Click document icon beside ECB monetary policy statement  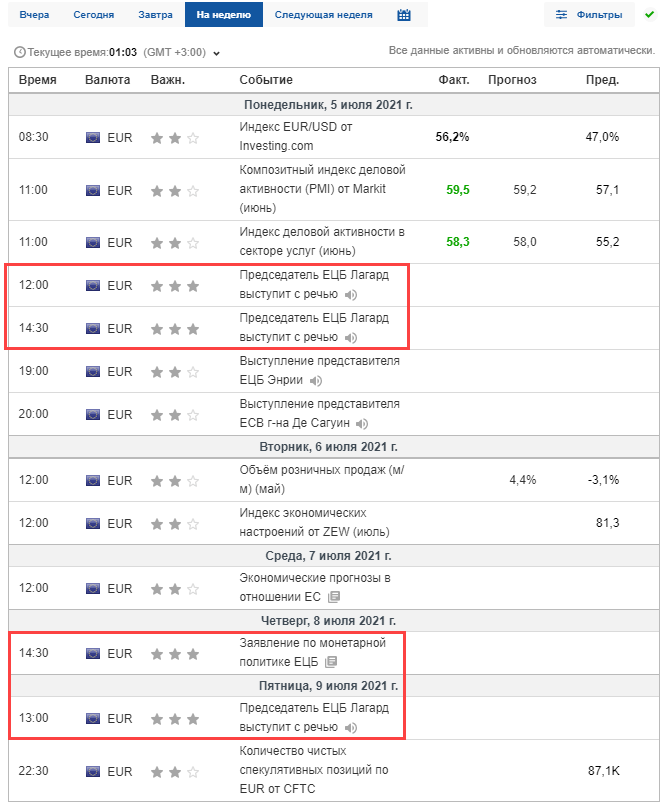click(331, 662)
